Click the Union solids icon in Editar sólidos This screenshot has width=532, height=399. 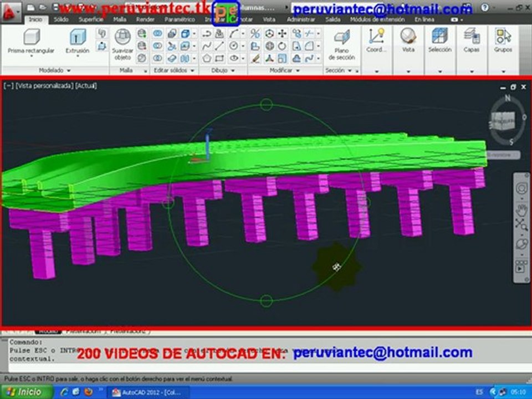pyautogui.click(x=157, y=33)
